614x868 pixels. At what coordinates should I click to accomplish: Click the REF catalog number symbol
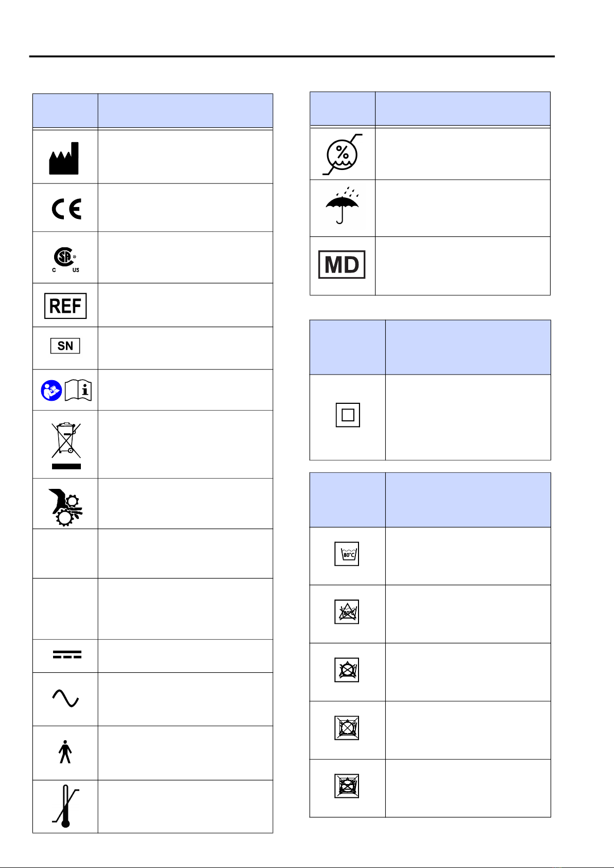[65, 306]
